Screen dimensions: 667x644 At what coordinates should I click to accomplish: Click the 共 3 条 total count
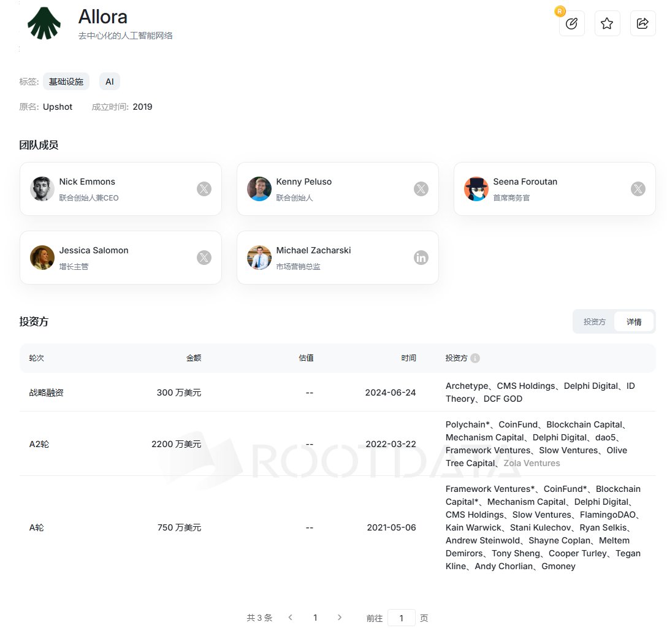point(259,618)
